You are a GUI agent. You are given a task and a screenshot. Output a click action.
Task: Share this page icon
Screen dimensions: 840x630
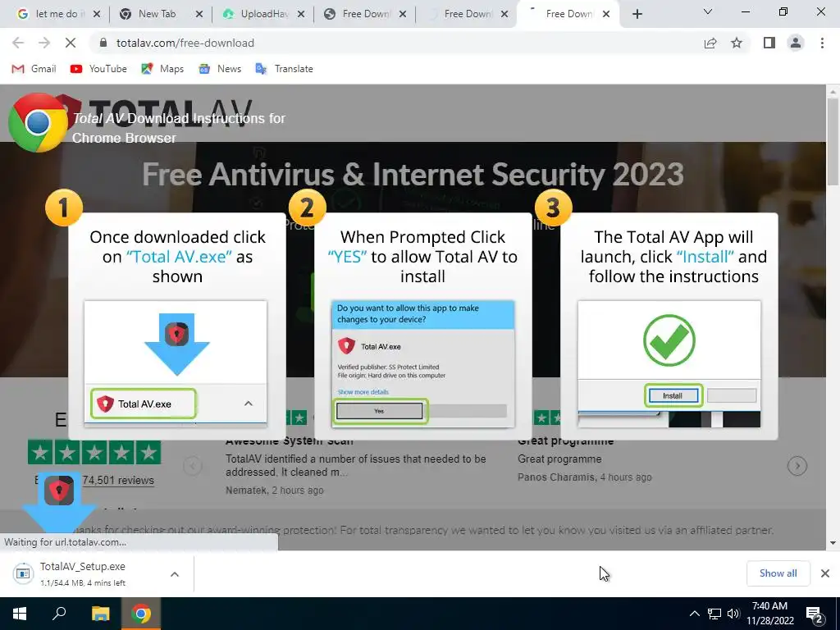tap(710, 43)
